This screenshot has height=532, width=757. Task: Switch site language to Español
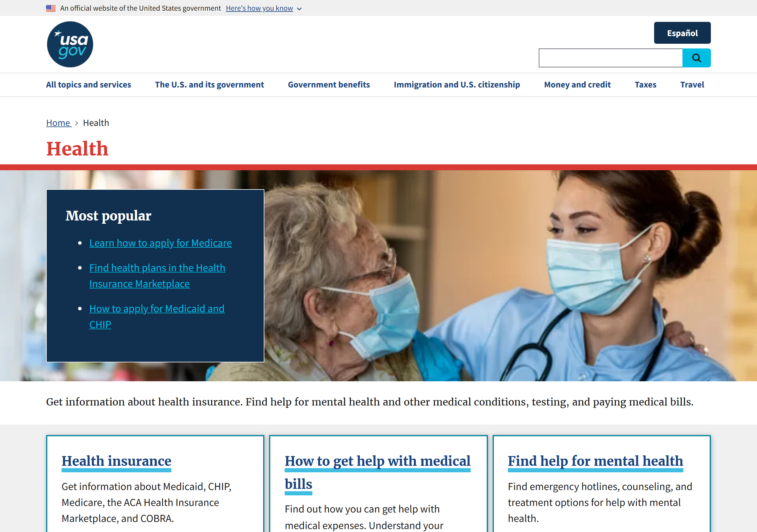point(682,33)
